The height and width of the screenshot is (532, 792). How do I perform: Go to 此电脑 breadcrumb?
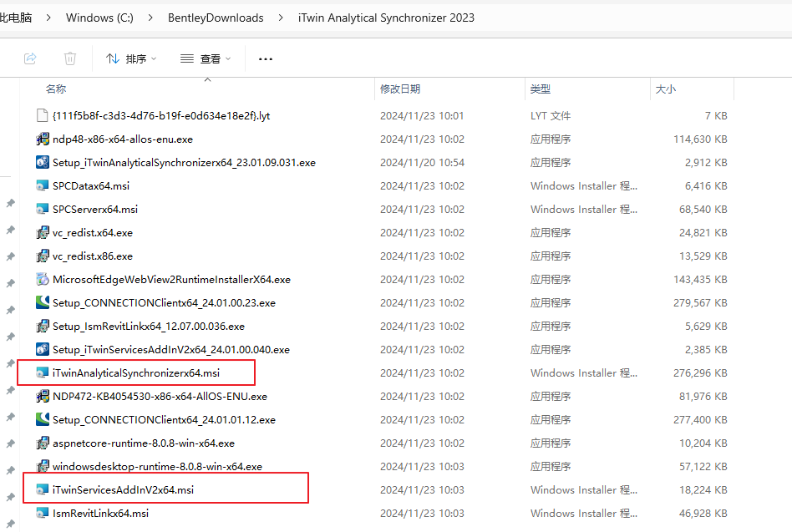click(16, 18)
